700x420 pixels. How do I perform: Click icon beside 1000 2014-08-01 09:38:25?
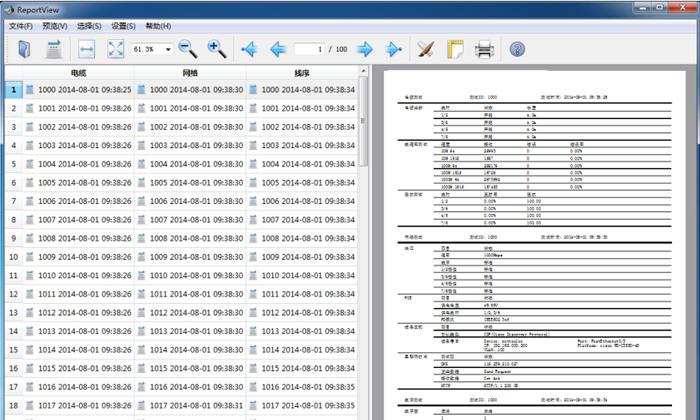pos(29,89)
